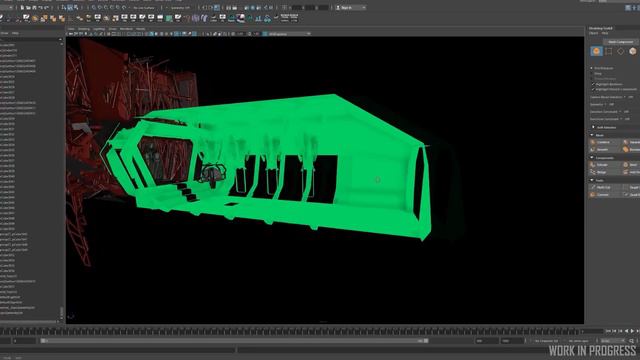Activate the Add Divisions tool
The width and height of the screenshot is (640, 360).
631,172
